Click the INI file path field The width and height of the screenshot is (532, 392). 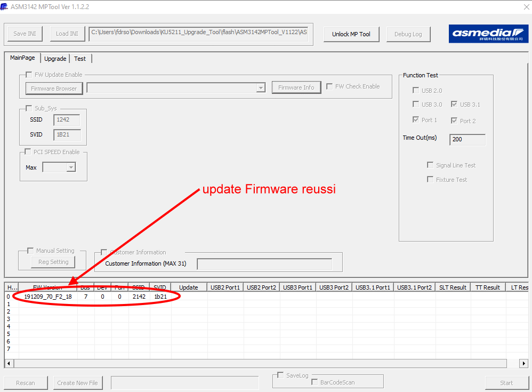coord(199,34)
